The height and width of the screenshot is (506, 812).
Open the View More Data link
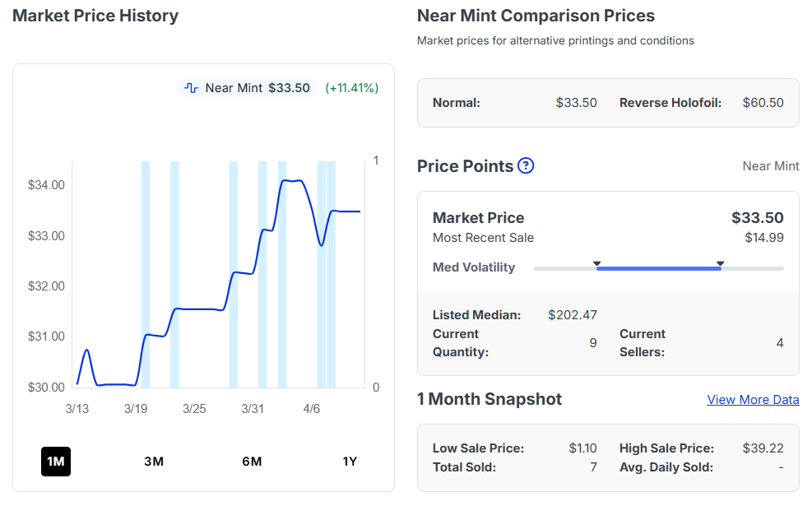753,400
